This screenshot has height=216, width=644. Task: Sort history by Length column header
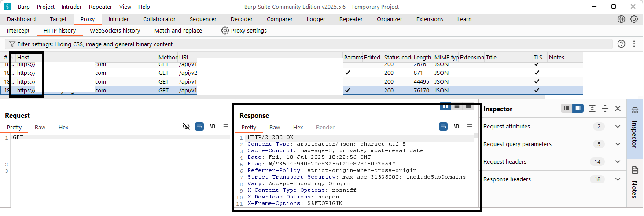pyautogui.click(x=423, y=57)
